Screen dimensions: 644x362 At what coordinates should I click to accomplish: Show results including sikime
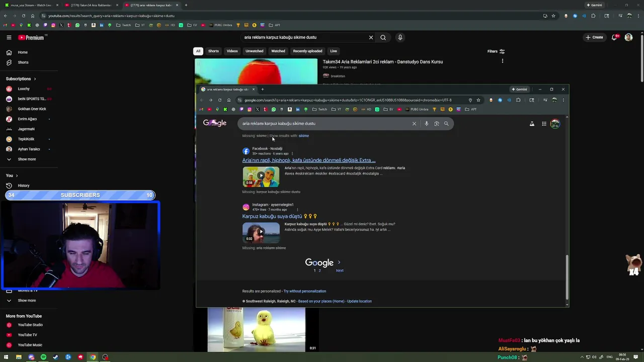pyautogui.click(x=303, y=136)
